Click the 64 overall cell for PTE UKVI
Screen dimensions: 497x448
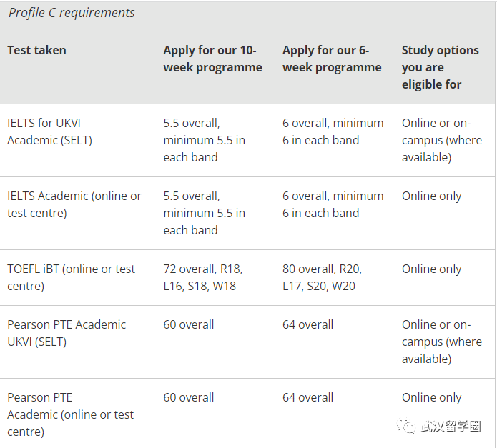307,325
